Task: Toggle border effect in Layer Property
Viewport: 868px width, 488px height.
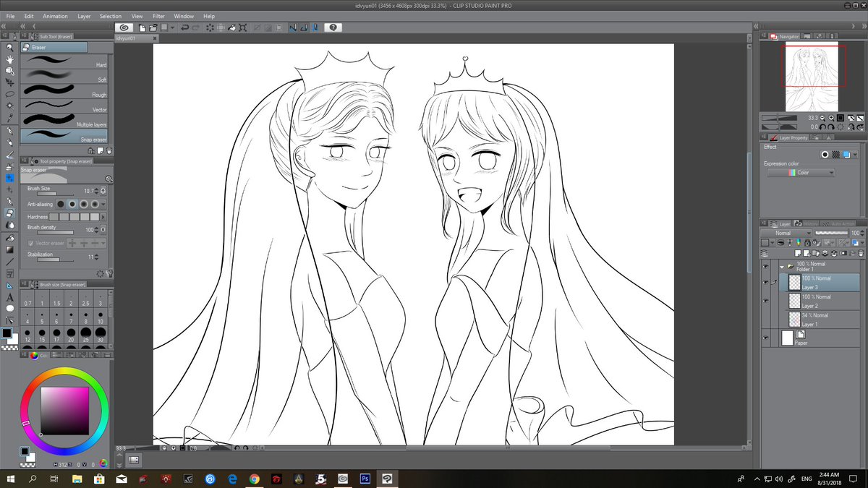Action: click(x=825, y=154)
